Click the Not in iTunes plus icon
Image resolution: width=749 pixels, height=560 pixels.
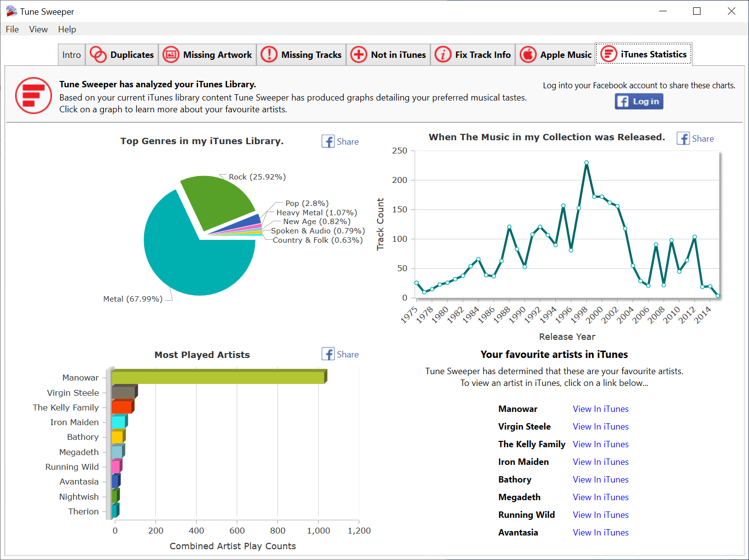pyautogui.click(x=358, y=54)
